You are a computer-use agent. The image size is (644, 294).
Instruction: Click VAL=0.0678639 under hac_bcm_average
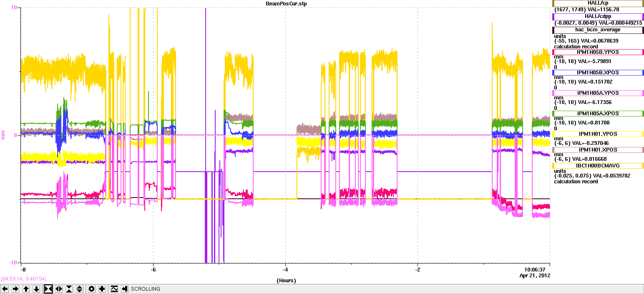(599, 41)
